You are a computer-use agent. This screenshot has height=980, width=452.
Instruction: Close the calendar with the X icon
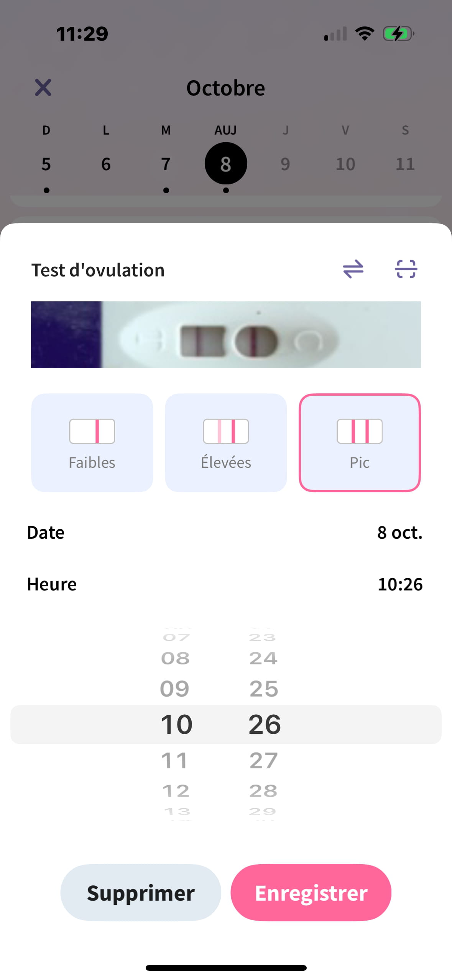click(43, 88)
